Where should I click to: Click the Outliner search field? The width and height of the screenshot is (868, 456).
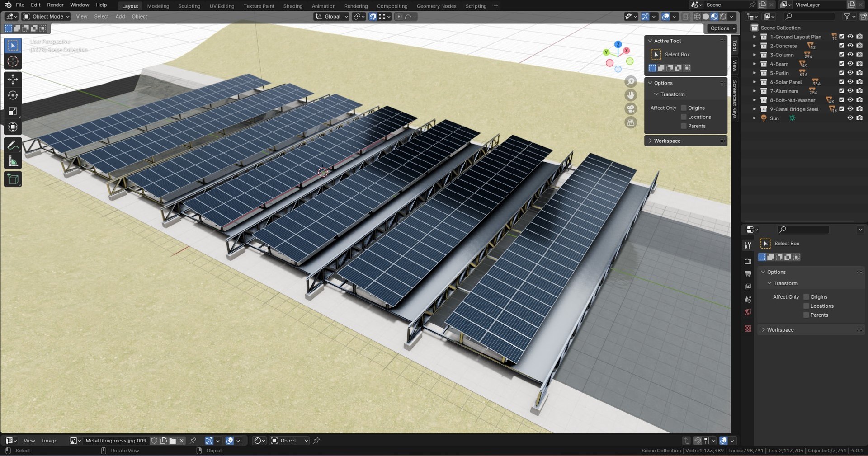pos(809,16)
